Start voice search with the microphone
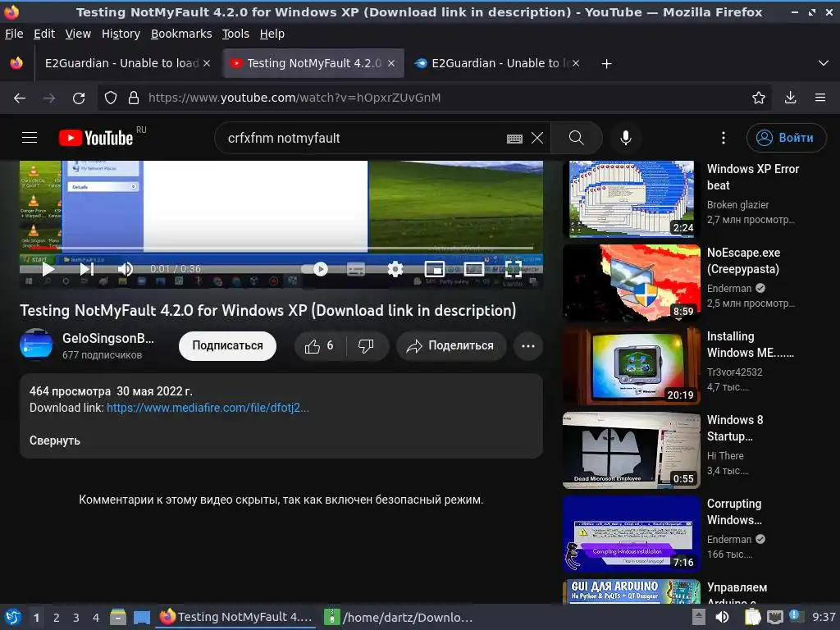This screenshot has width=840, height=630. 625,138
